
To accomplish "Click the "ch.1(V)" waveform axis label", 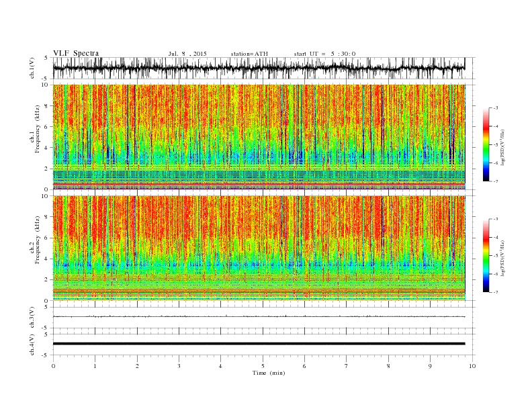I will 32,68.
